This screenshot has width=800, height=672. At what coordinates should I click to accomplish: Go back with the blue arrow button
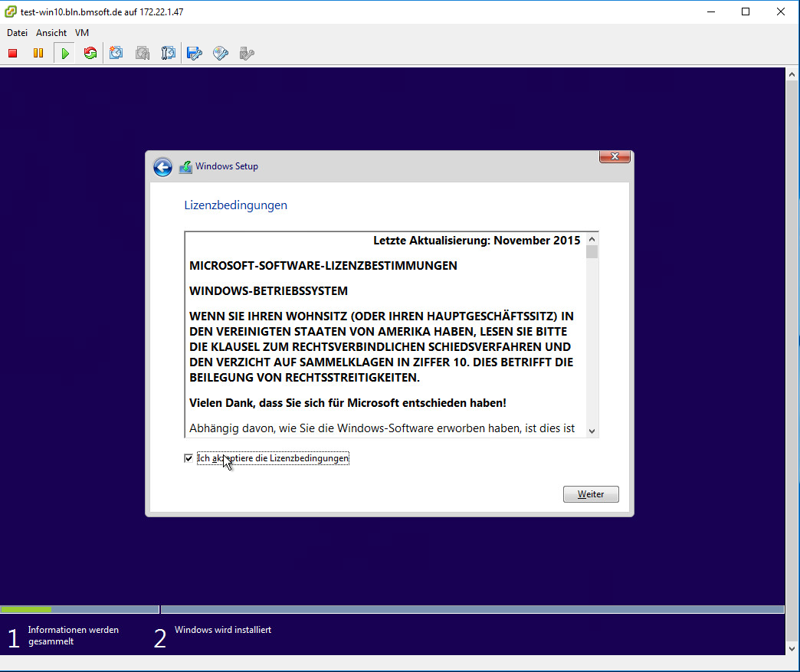click(162, 167)
